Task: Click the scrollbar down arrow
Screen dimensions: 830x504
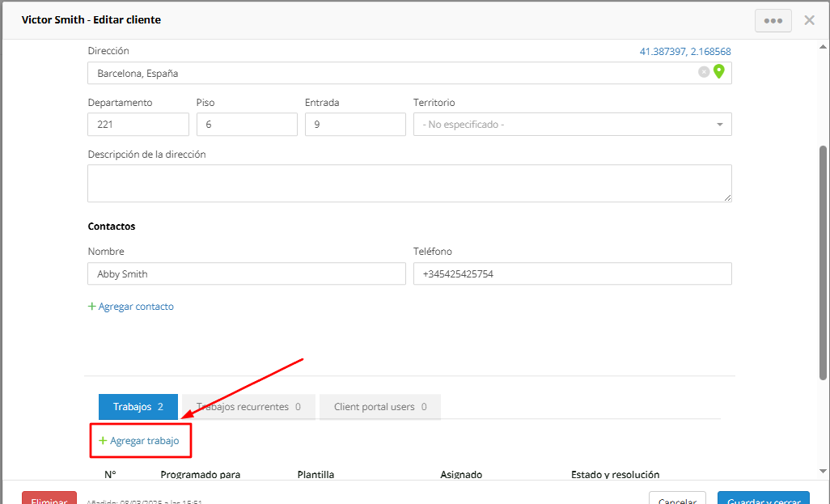Action: [x=823, y=471]
